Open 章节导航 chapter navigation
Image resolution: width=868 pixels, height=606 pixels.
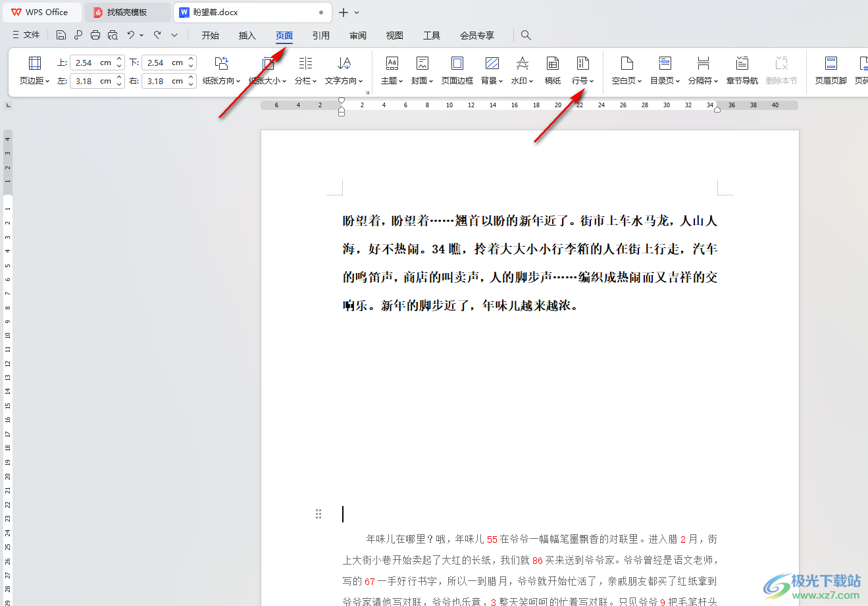[x=742, y=71]
